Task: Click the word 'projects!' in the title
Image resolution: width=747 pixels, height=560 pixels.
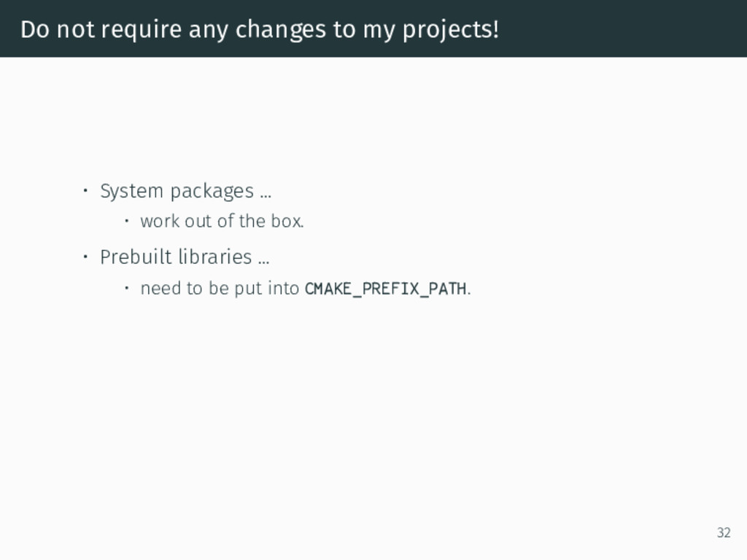Action: coord(451,31)
